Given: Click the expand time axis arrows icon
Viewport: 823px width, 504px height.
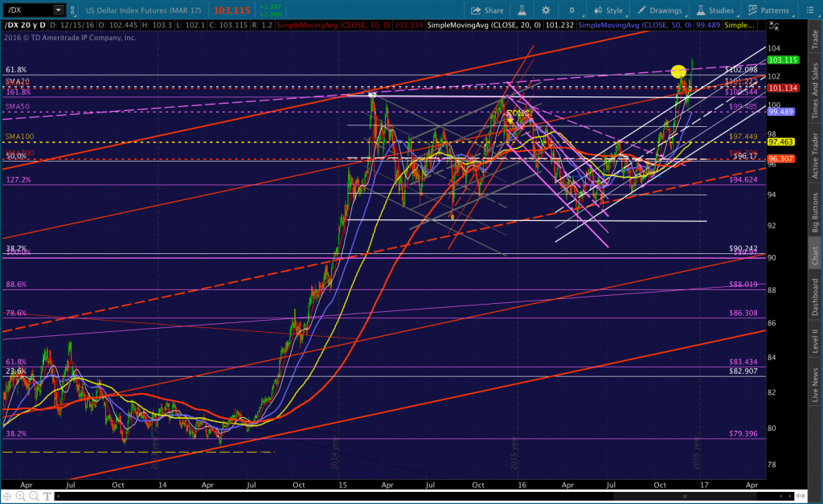Looking at the screenshot, I should (801, 496).
